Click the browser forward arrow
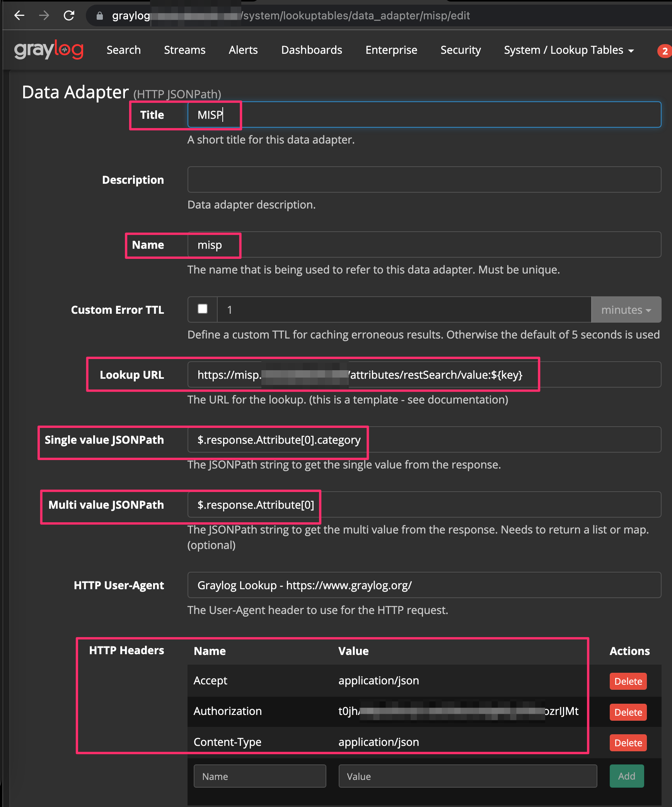Viewport: 672px width, 807px height. (44, 15)
